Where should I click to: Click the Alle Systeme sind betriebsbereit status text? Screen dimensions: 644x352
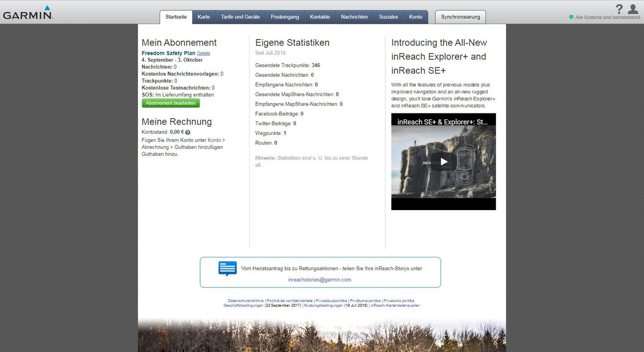[608, 17]
